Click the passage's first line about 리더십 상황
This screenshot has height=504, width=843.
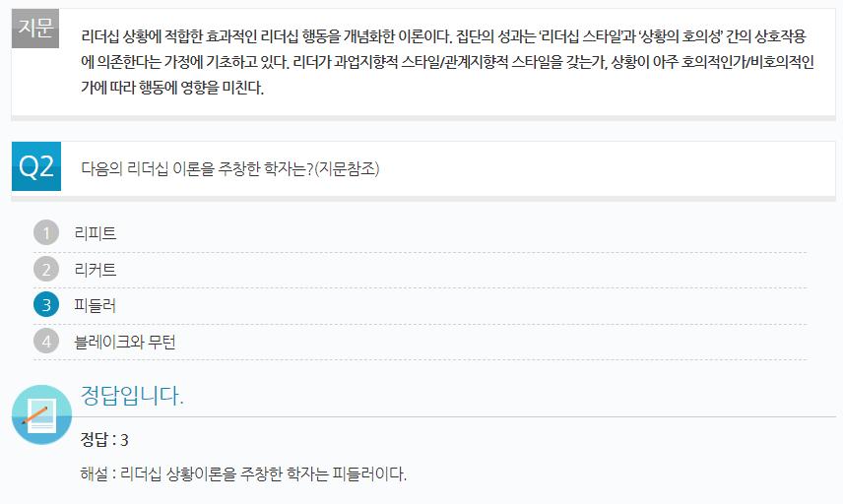point(443,36)
